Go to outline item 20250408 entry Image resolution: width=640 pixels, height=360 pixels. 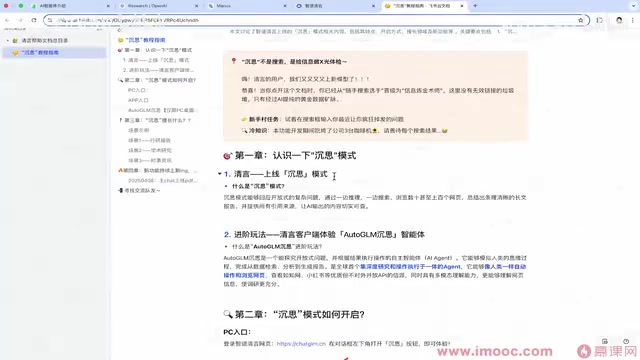click(x=162, y=180)
